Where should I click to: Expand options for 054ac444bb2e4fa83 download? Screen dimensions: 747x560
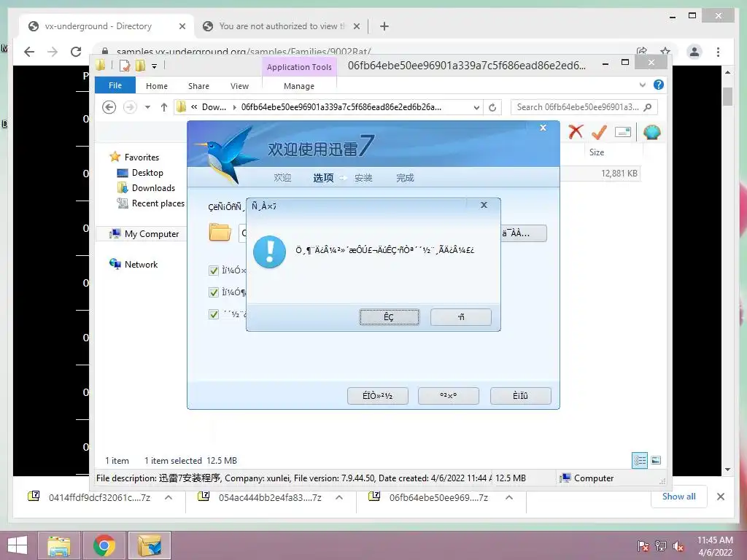[338, 497]
